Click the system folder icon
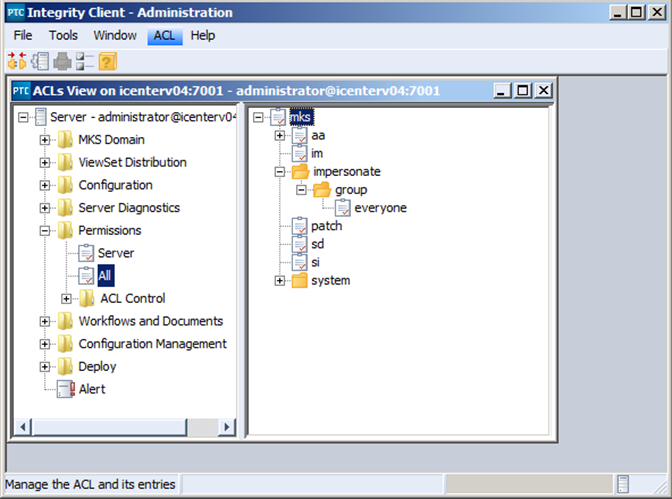This screenshot has height=499, width=672. [x=300, y=280]
